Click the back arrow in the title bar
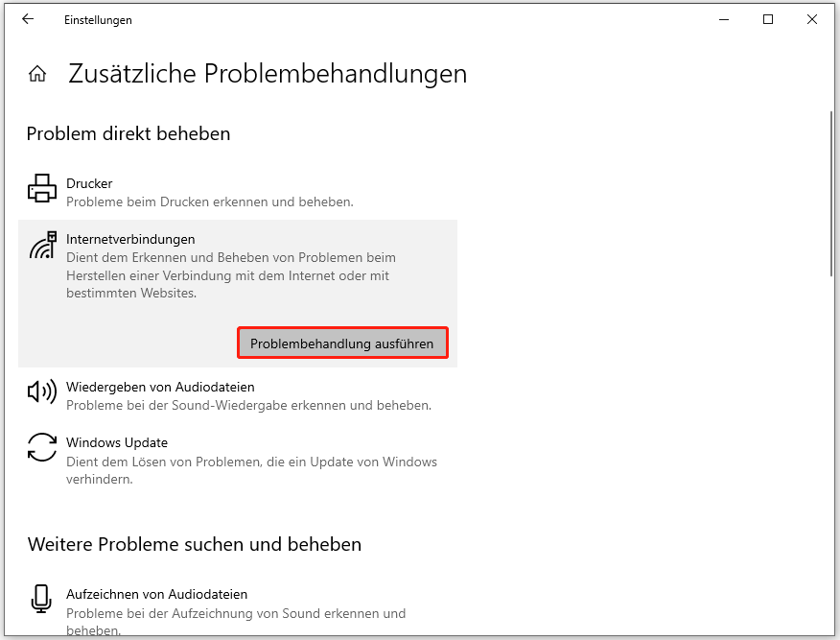840x640 pixels. pyautogui.click(x=27, y=19)
